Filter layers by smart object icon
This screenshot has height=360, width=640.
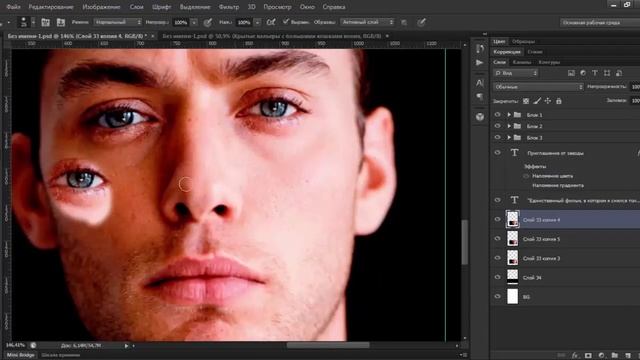click(x=619, y=73)
